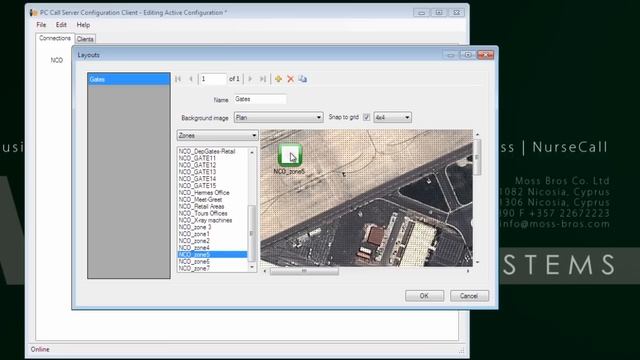640x360 pixels.
Task: Select the NCO_zone5 green icon on map
Action: tap(290, 155)
